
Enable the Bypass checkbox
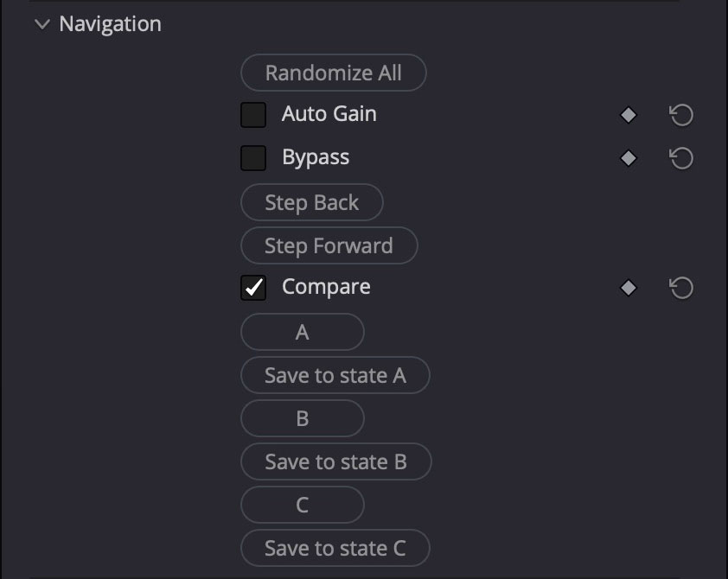(x=253, y=157)
